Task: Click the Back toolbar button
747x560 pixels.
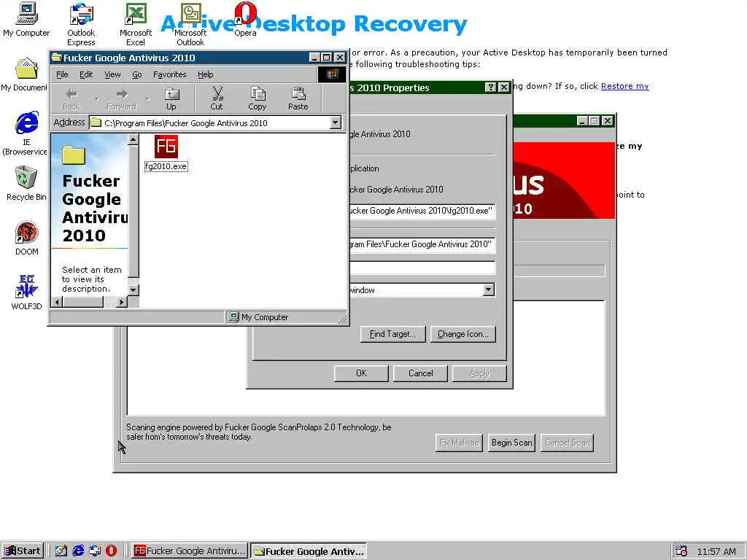Action: (71, 99)
